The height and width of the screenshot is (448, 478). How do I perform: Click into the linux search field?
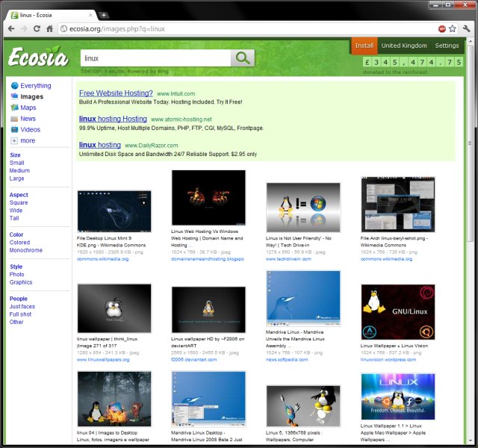pos(155,58)
